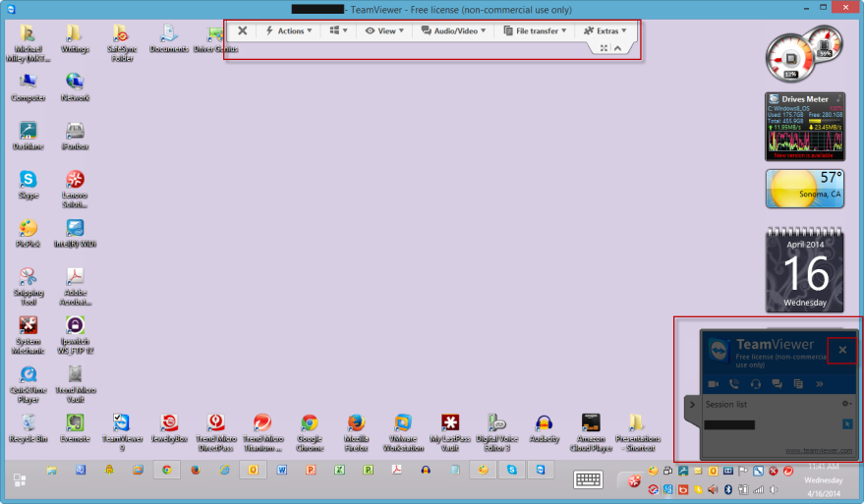Show more panel functions with the double chevron
This screenshot has height=504, width=864.
click(819, 383)
